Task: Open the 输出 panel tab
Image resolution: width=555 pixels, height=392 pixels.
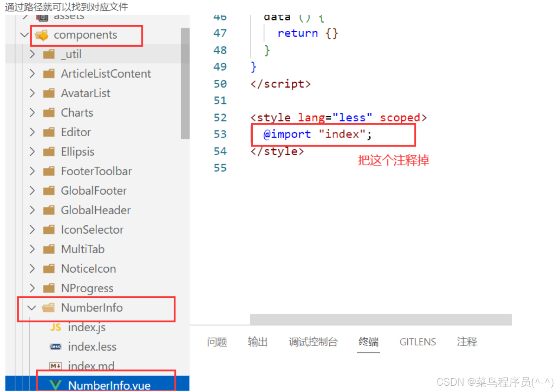Action: pyautogui.click(x=258, y=342)
